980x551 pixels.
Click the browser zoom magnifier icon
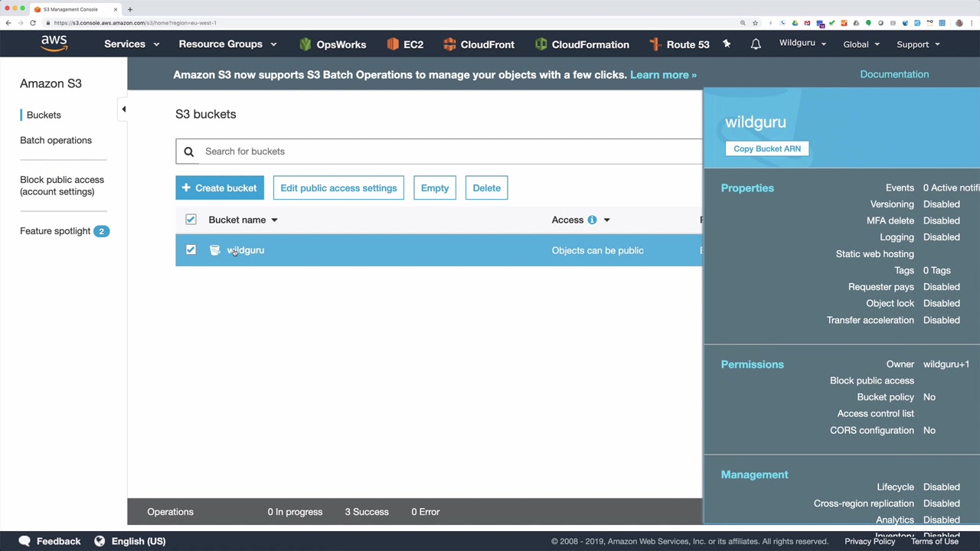[x=743, y=23]
